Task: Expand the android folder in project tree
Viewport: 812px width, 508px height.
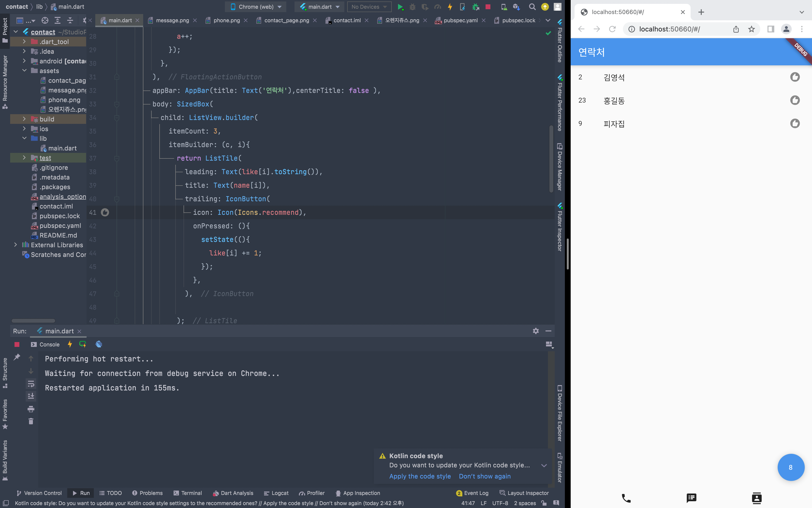Action: 24,61
